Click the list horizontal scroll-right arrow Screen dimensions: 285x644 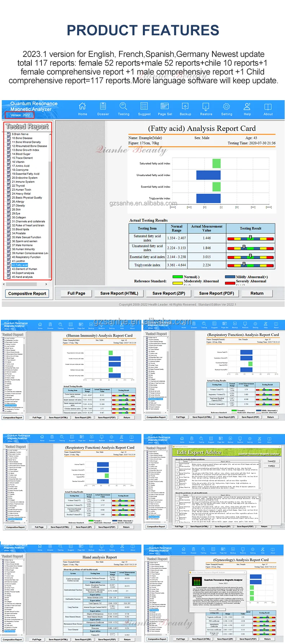[x=46, y=284]
